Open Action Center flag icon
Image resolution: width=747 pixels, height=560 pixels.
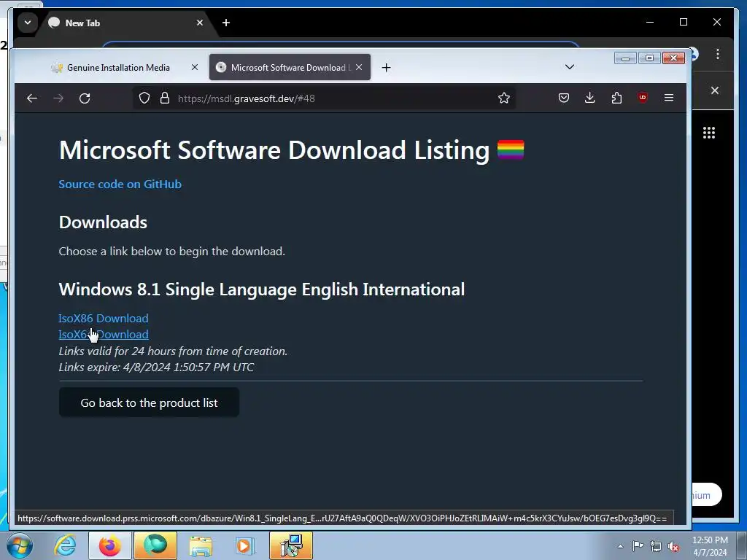click(638, 546)
